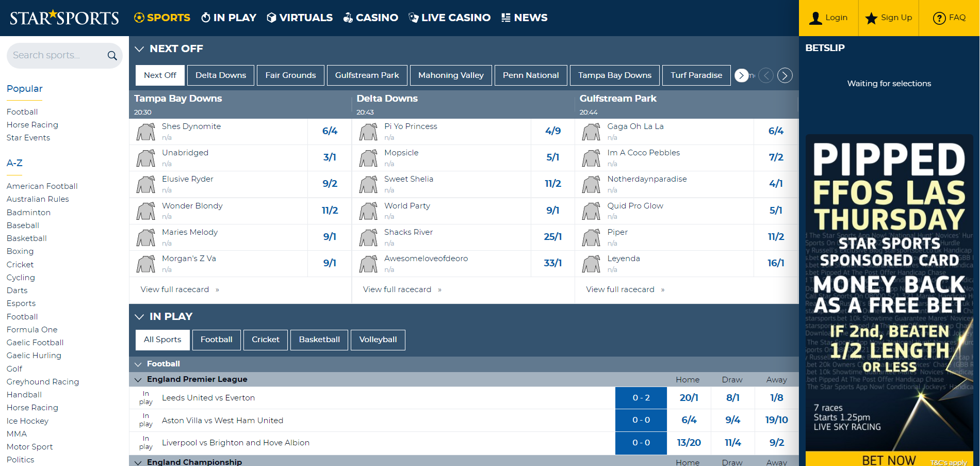
Task: Bet on Leyenda at 16/1
Action: pyautogui.click(x=776, y=264)
